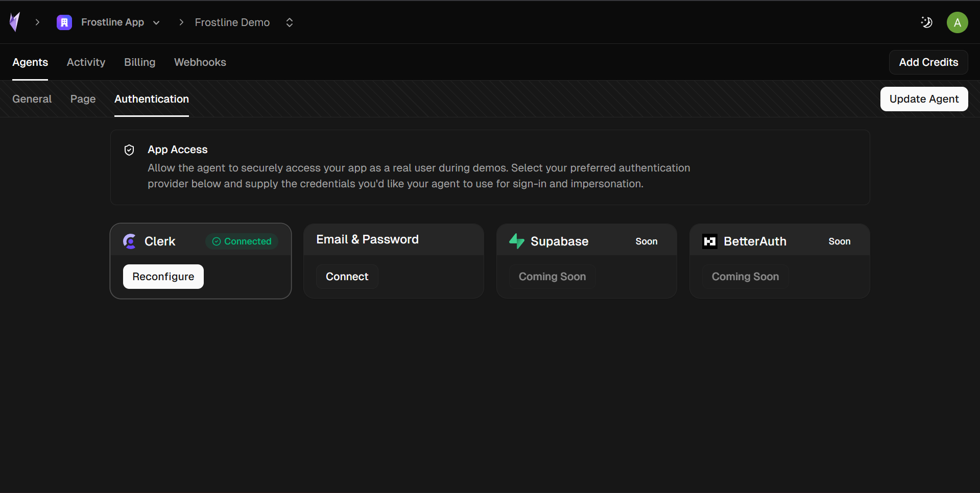Select the Page sub-tab
This screenshot has width=980, height=493.
point(83,99)
